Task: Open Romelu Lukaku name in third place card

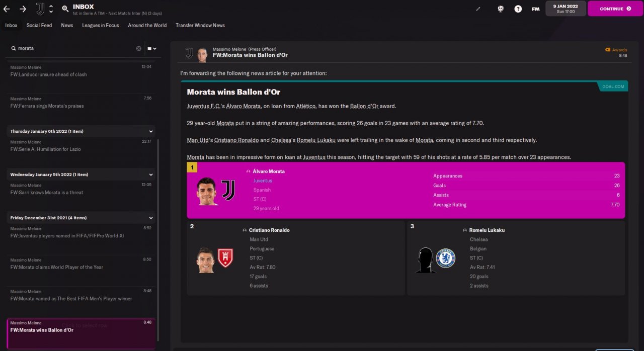Action: tap(487, 230)
